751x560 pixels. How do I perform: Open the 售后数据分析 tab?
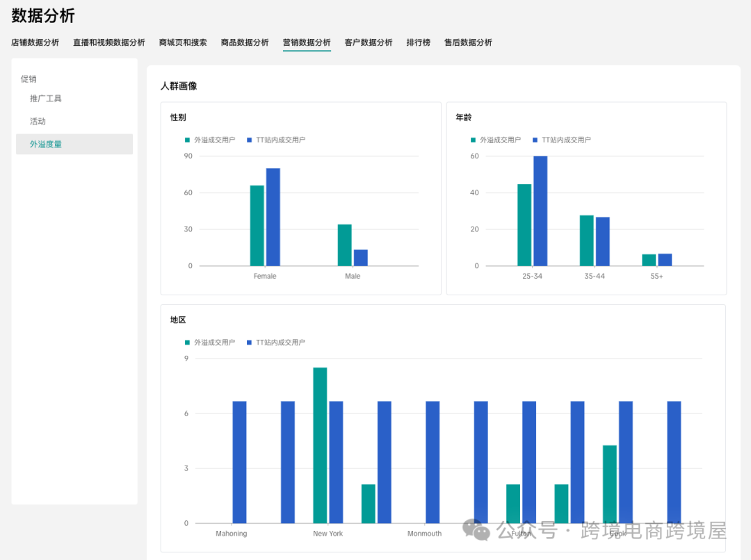coord(468,42)
